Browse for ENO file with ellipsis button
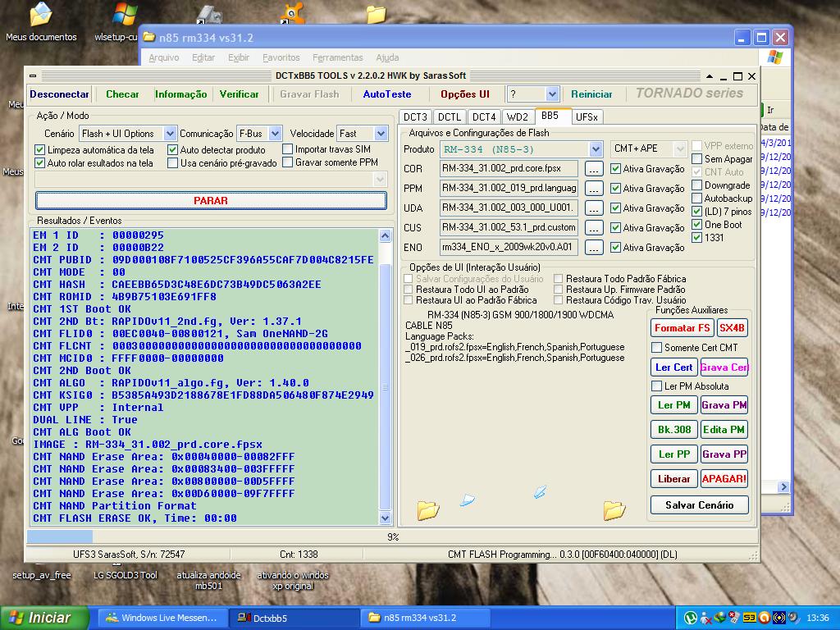This screenshot has width=840, height=630. [594, 248]
